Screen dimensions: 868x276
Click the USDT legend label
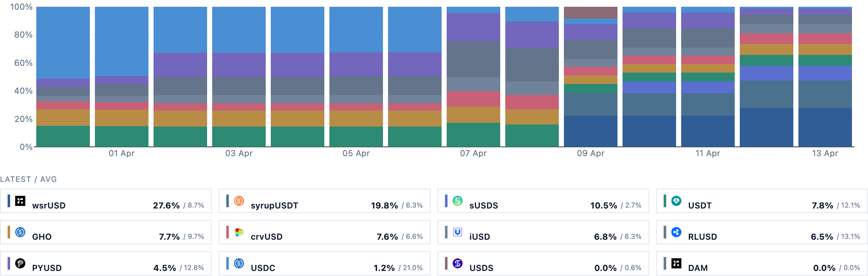click(700, 206)
